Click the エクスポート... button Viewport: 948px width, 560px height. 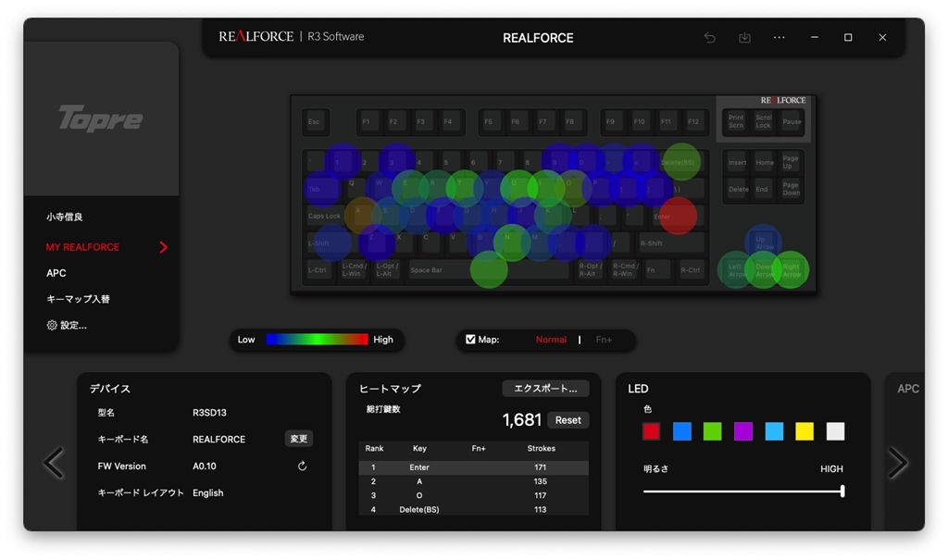coord(545,388)
